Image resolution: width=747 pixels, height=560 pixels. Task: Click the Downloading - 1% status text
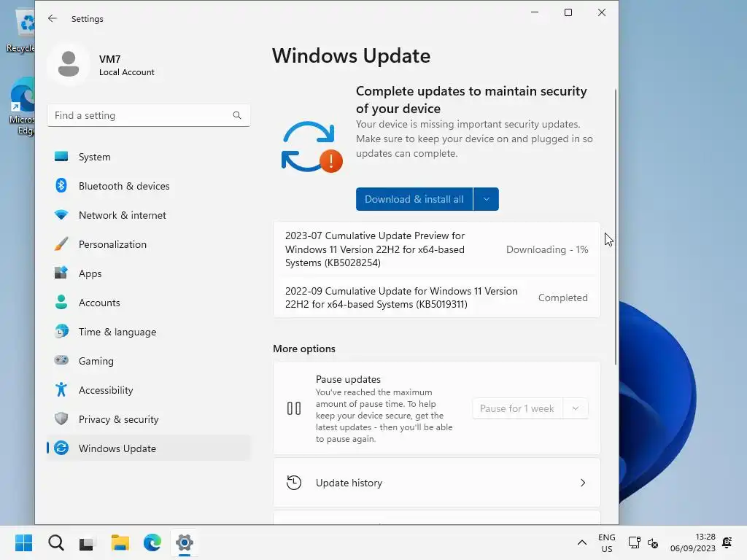coord(547,249)
